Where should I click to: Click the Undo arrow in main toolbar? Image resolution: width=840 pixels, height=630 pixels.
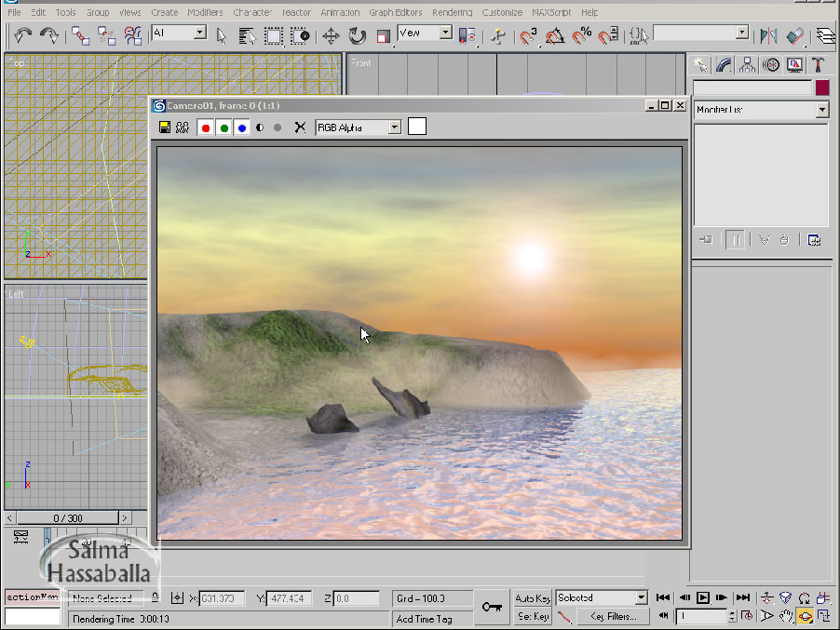[x=22, y=35]
